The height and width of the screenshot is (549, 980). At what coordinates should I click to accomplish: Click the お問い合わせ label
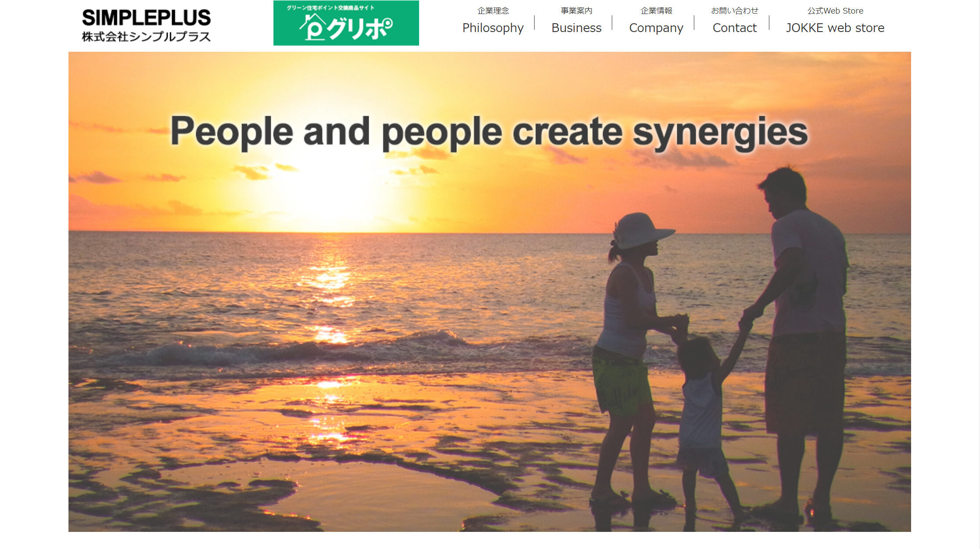pos(735,11)
